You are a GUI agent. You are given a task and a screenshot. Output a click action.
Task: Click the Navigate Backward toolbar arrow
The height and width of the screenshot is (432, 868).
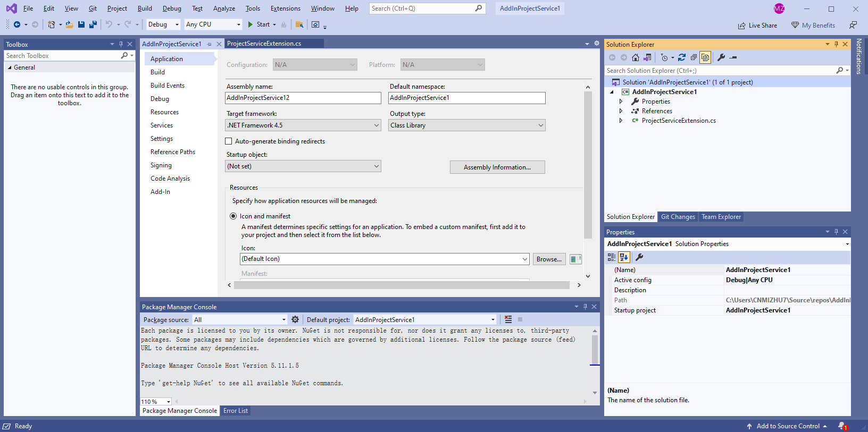click(x=17, y=24)
